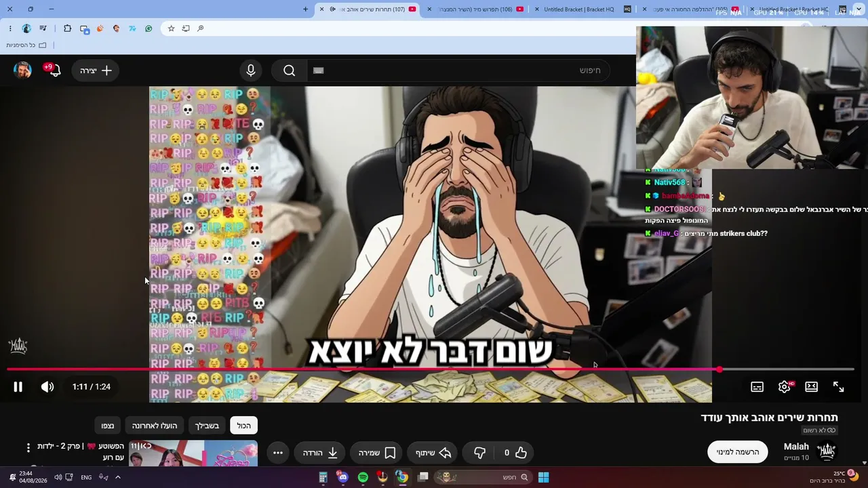
Task: Close the active (107) YouTube tab
Action: coord(321,9)
